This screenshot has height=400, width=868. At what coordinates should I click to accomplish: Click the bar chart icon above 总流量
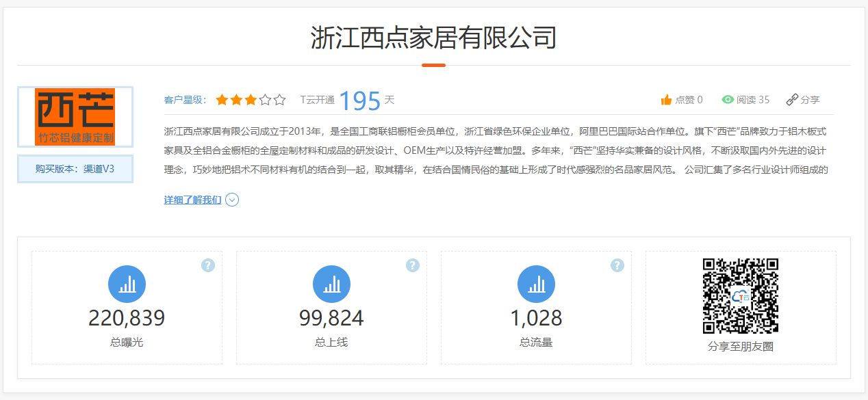(536, 284)
